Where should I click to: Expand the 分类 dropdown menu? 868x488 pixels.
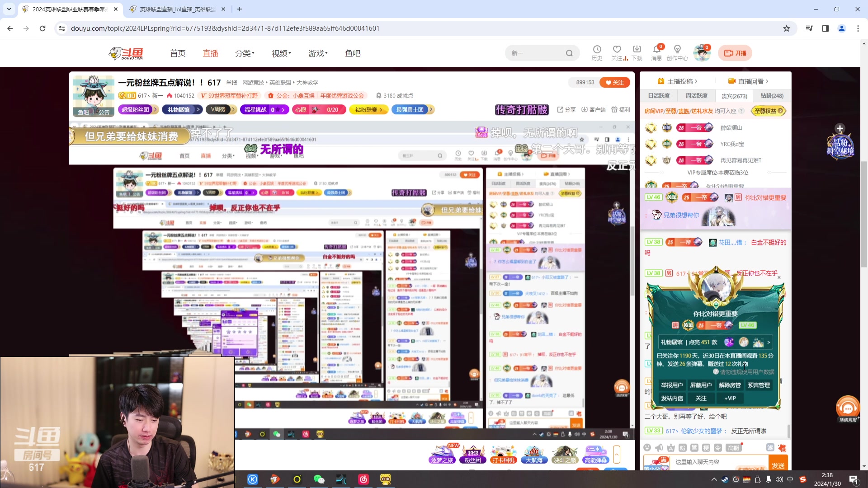click(245, 53)
